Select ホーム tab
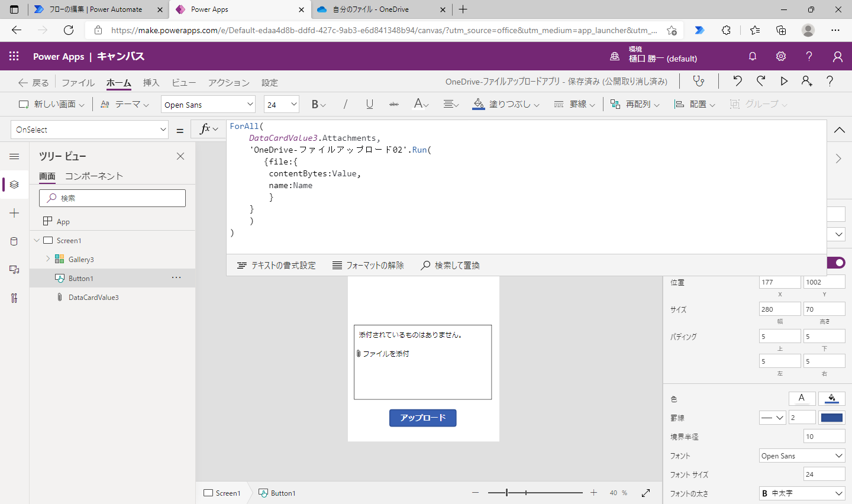The image size is (852, 504). click(x=119, y=82)
